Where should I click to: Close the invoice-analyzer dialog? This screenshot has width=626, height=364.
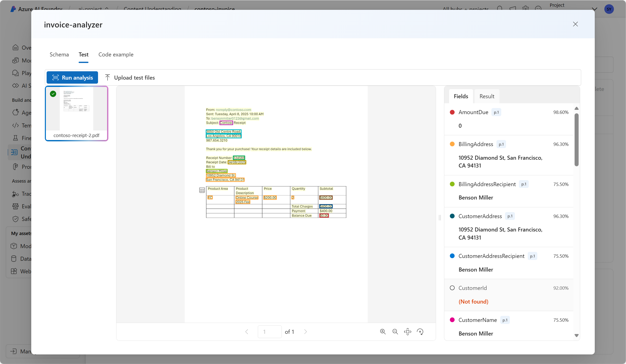click(x=575, y=24)
